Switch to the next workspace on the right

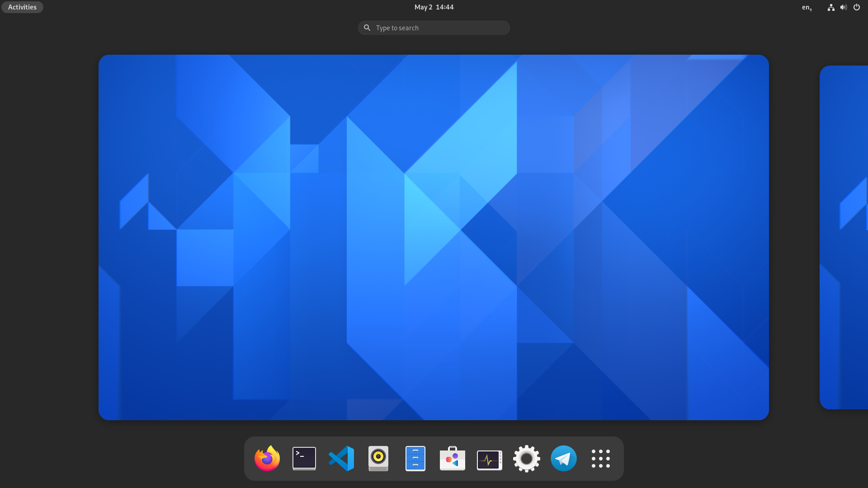tap(844, 237)
